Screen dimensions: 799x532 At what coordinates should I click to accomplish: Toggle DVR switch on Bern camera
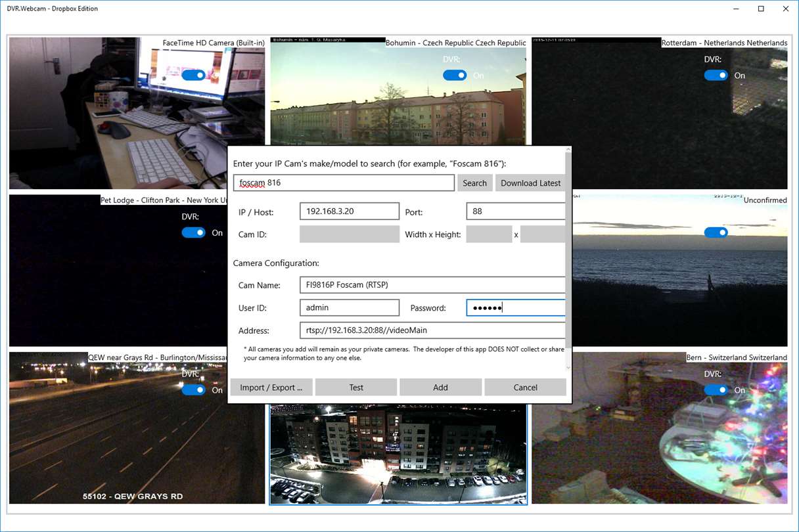(716, 389)
